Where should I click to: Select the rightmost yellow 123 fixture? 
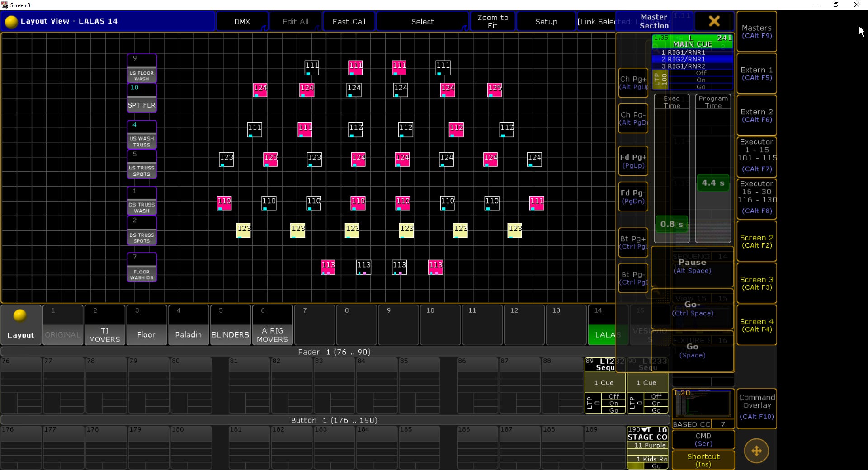click(515, 230)
